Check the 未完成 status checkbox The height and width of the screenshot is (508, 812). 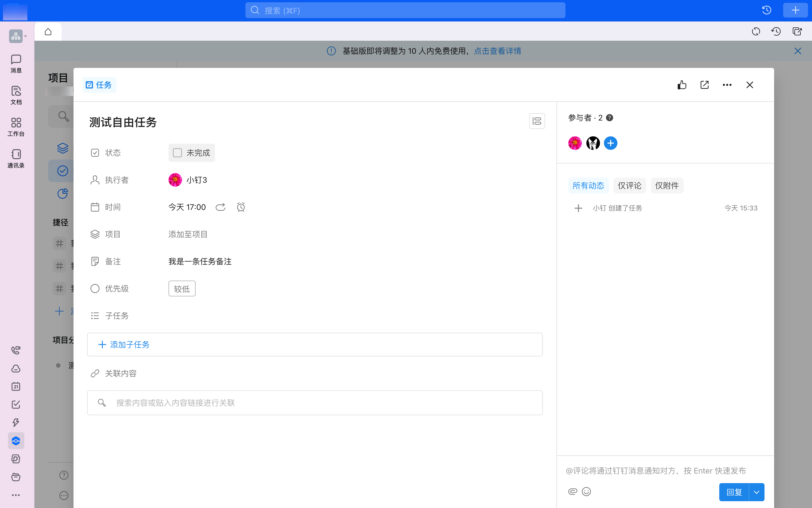pos(177,153)
